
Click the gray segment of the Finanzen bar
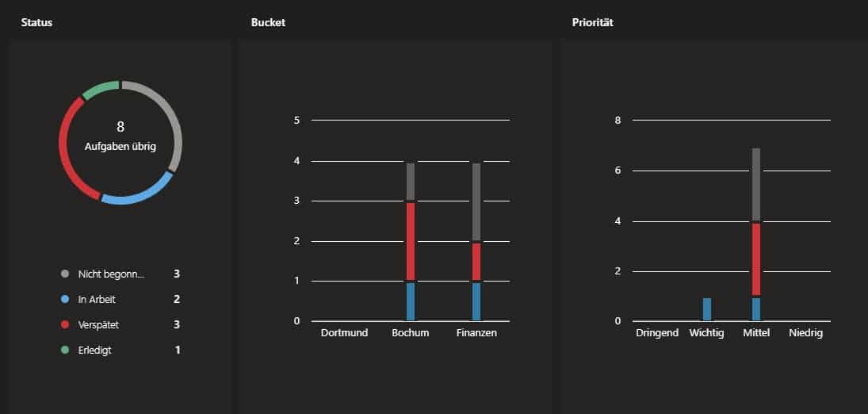476,201
